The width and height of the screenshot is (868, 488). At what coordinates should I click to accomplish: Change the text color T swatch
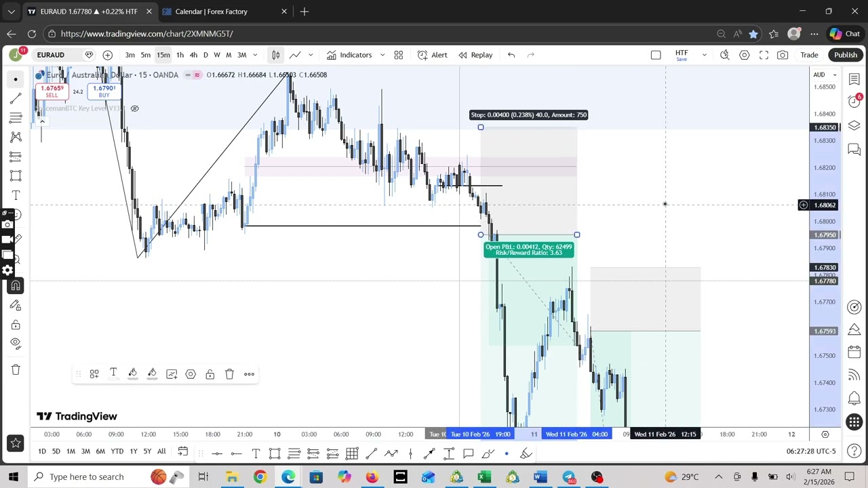(113, 374)
